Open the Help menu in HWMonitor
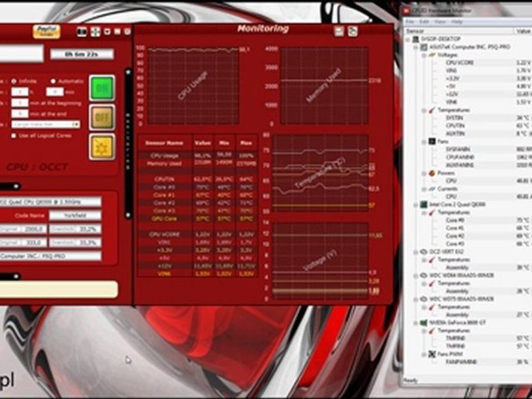Viewport: 532px width, 399px height. coord(457,22)
